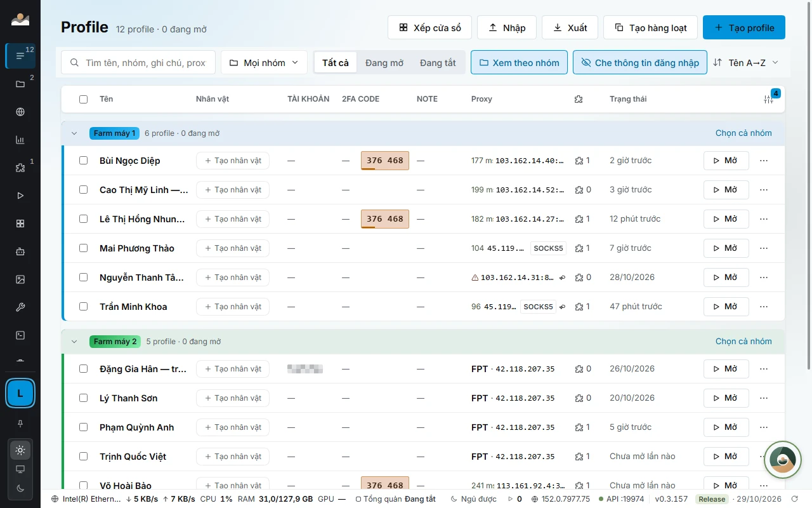Collapse the Farm máy 1 group
Image resolution: width=812 pixels, height=508 pixels.
[x=74, y=133]
